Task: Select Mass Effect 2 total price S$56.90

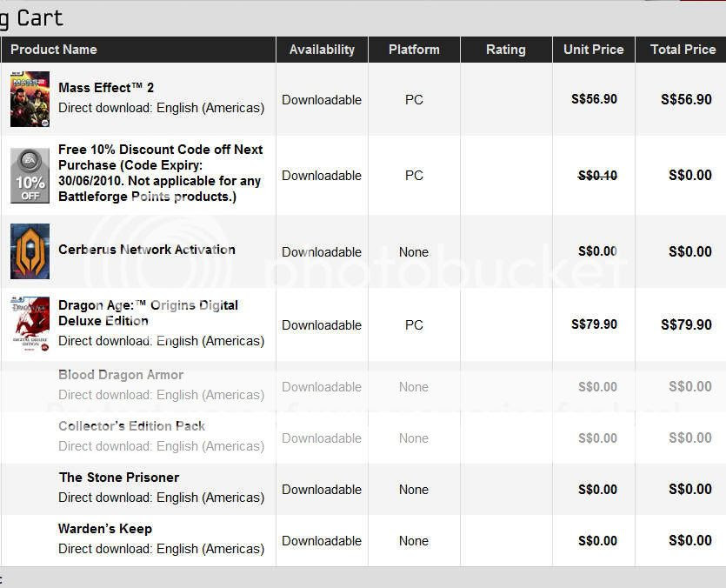Action: coord(686,99)
